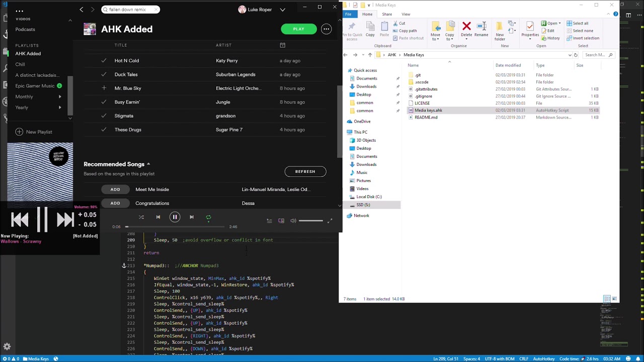The width and height of the screenshot is (644, 362).
Task: Open the playlist more-options ellipsis button
Action: (326, 29)
